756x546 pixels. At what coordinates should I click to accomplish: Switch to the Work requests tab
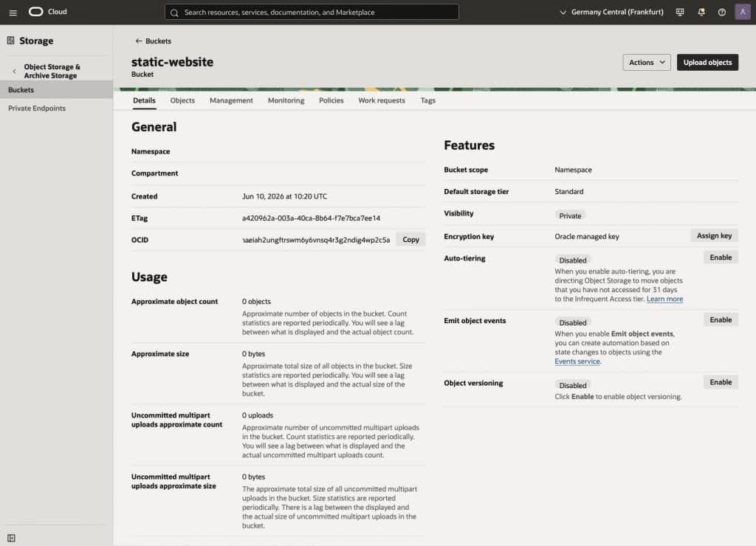382,100
